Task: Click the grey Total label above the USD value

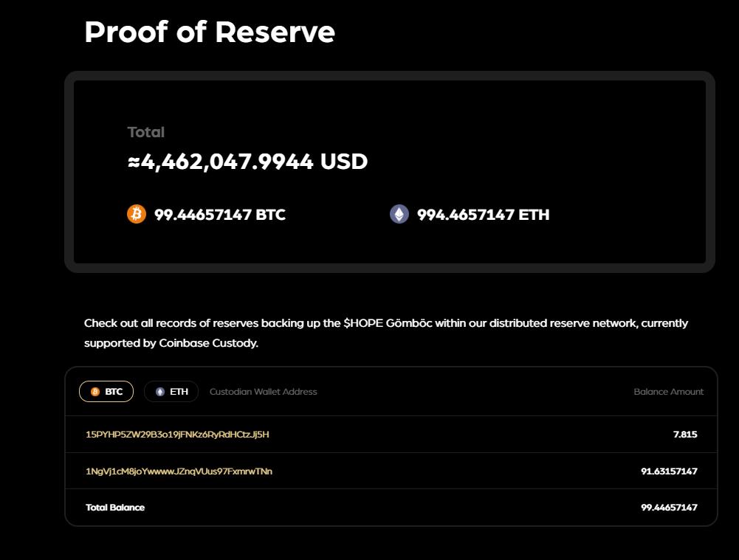Action: pyautogui.click(x=146, y=132)
